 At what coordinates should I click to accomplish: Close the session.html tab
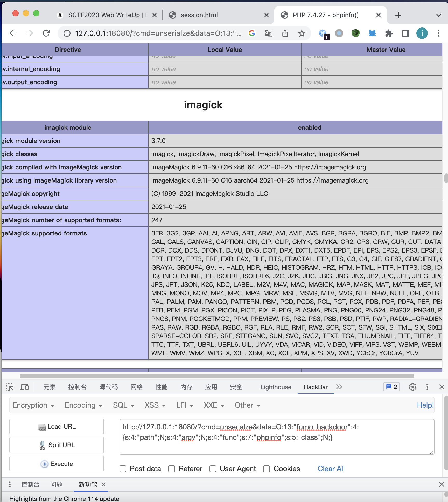click(x=266, y=15)
